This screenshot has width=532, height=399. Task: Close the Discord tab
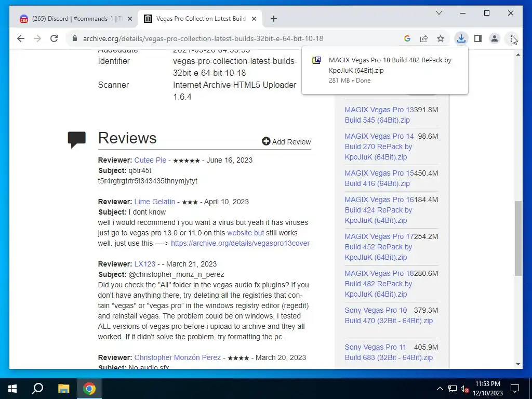pos(129,19)
